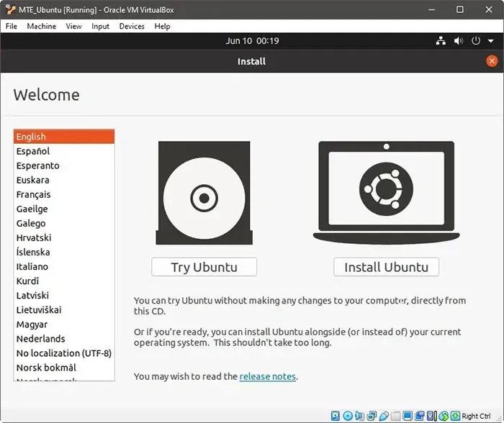Image resolution: width=504 pixels, height=423 pixels.
Task: Select Lietuviškai in the language list
Action: coord(64,310)
